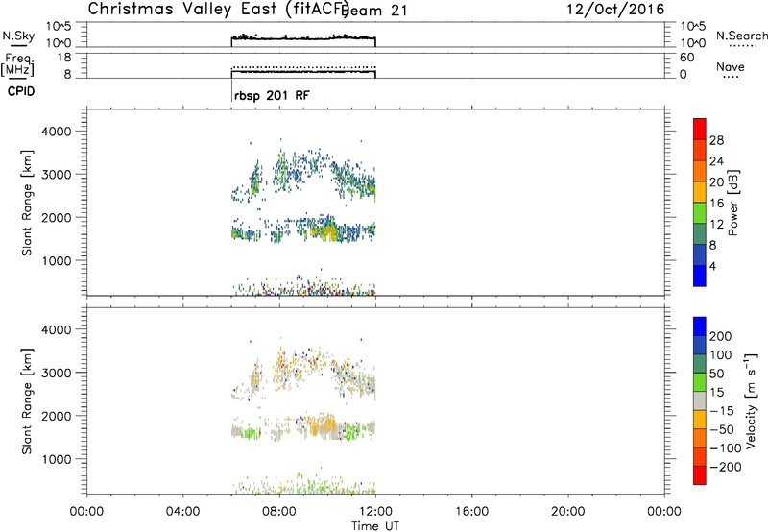Click the "20" label on Power colorbar
The width and height of the screenshot is (768, 532).
716,182
